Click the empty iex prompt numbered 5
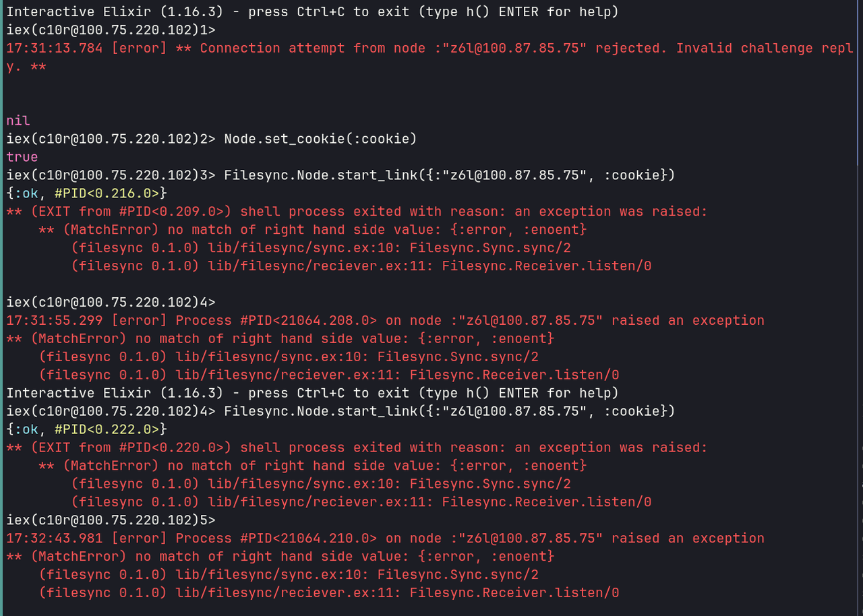The width and height of the screenshot is (863, 616). click(x=111, y=520)
